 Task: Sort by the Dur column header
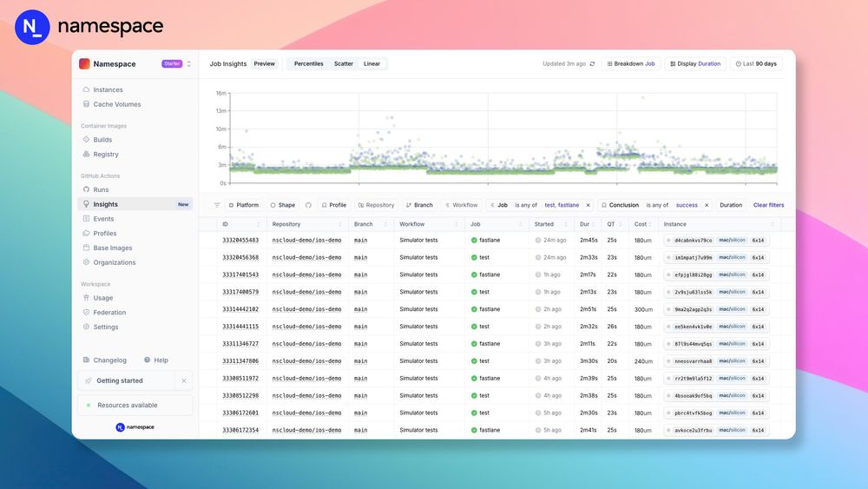[x=587, y=224]
